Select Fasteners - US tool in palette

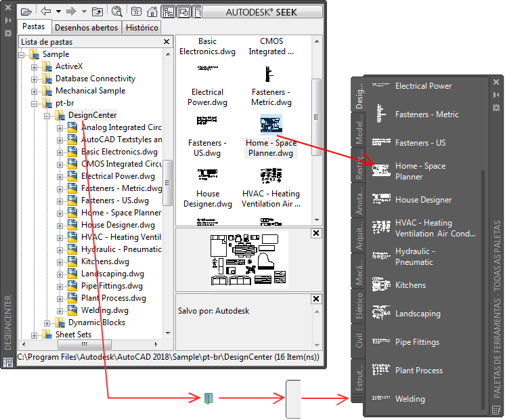point(409,142)
